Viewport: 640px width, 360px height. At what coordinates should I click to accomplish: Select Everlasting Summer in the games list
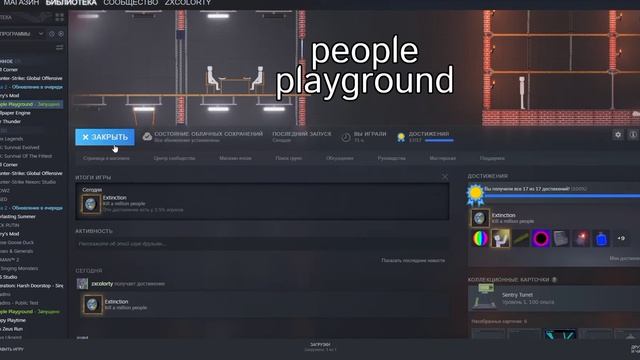click(x=18, y=216)
